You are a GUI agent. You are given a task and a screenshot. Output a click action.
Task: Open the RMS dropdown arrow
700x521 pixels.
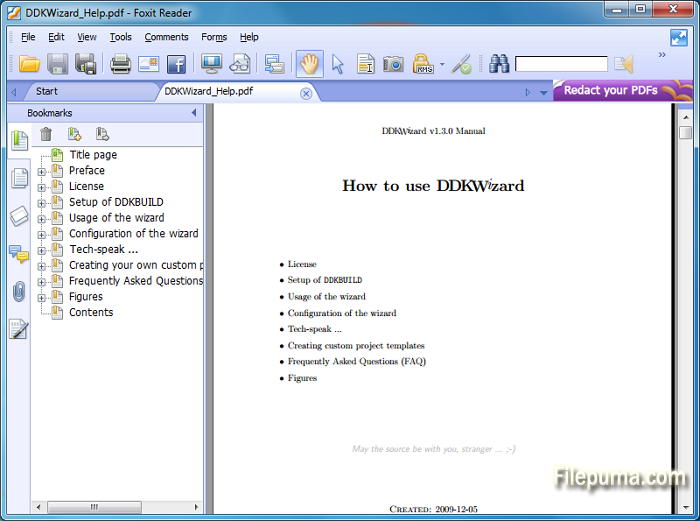coord(442,64)
